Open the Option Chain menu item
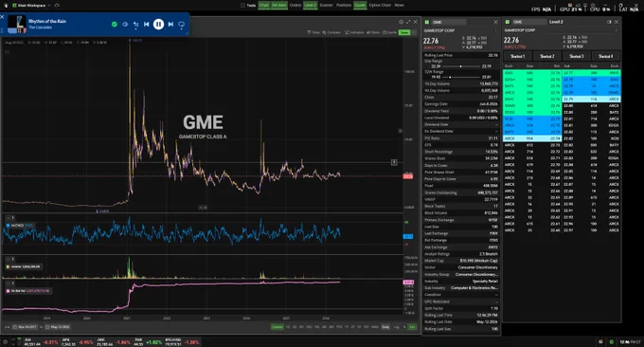 (380, 6)
